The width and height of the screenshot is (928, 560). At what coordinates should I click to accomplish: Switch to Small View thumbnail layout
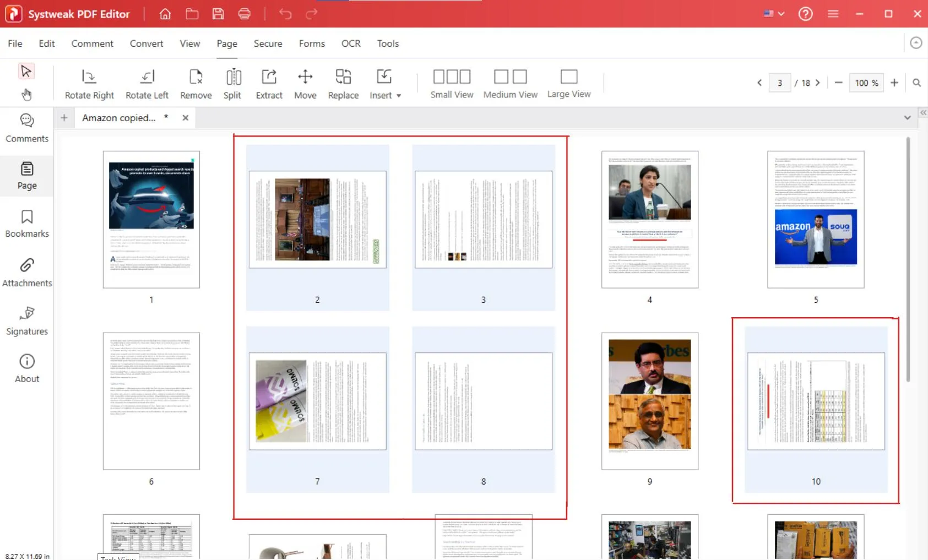coord(452,77)
